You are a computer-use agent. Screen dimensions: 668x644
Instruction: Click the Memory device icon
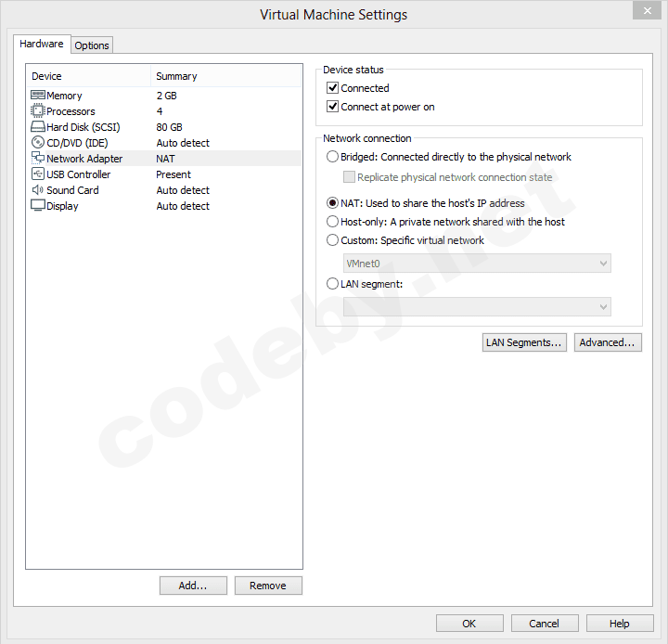pos(38,95)
